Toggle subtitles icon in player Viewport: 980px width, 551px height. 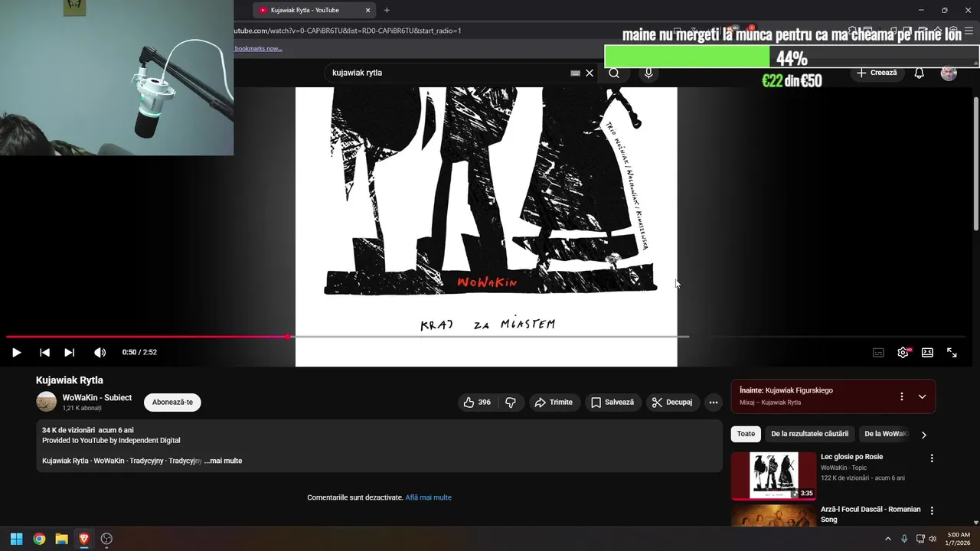click(x=878, y=352)
